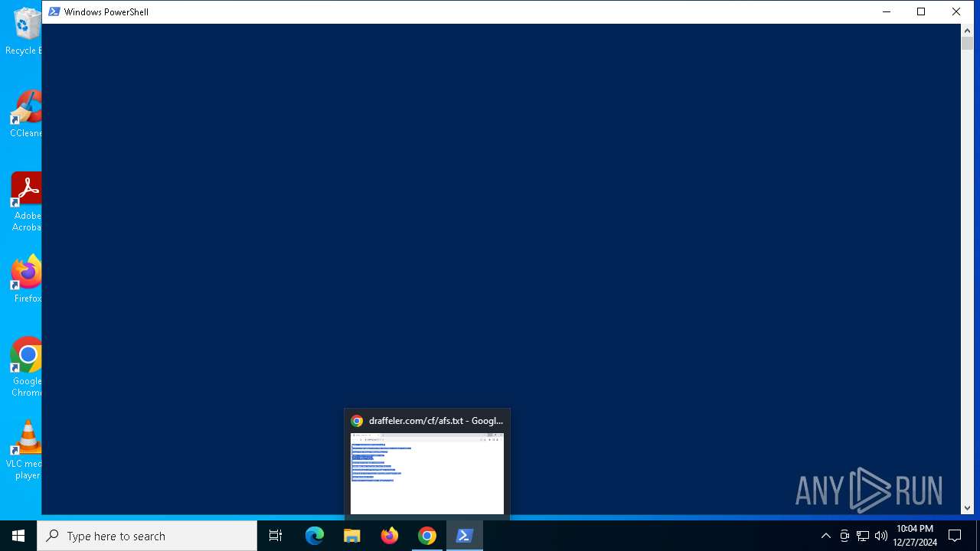Image resolution: width=980 pixels, height=551 pixels.
Task: Show hidden system tray icons
Action: (x=825, y=536)
